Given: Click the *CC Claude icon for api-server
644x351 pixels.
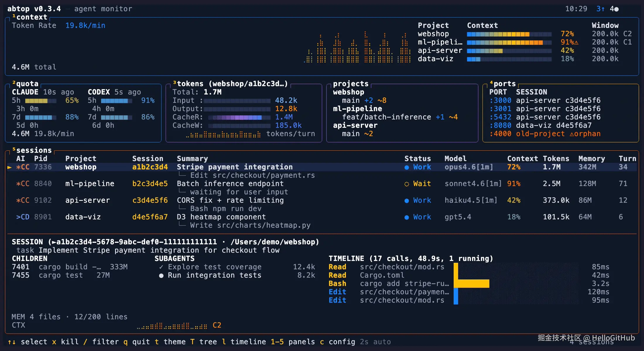Looking at the screenshot, I should click(x=23, y=200).
